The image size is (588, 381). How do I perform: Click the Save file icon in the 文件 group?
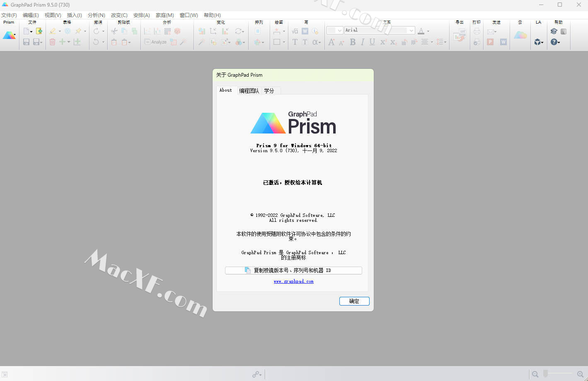27,42
